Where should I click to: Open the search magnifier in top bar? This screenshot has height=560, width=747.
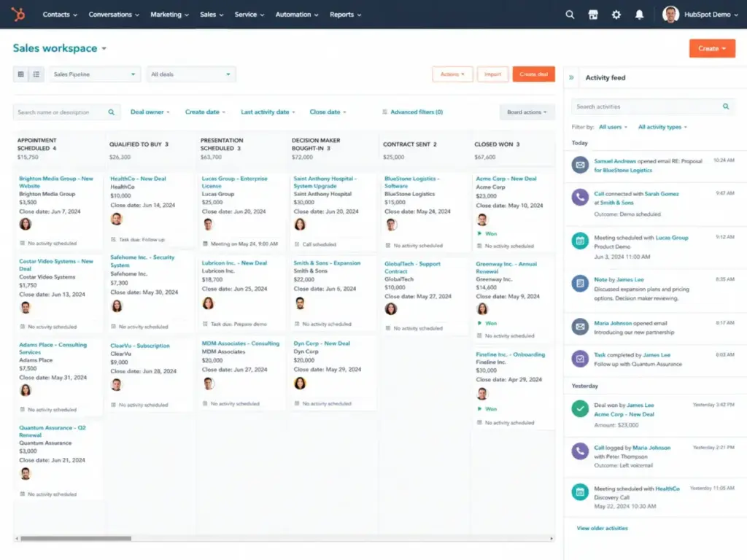coord(570,15)
